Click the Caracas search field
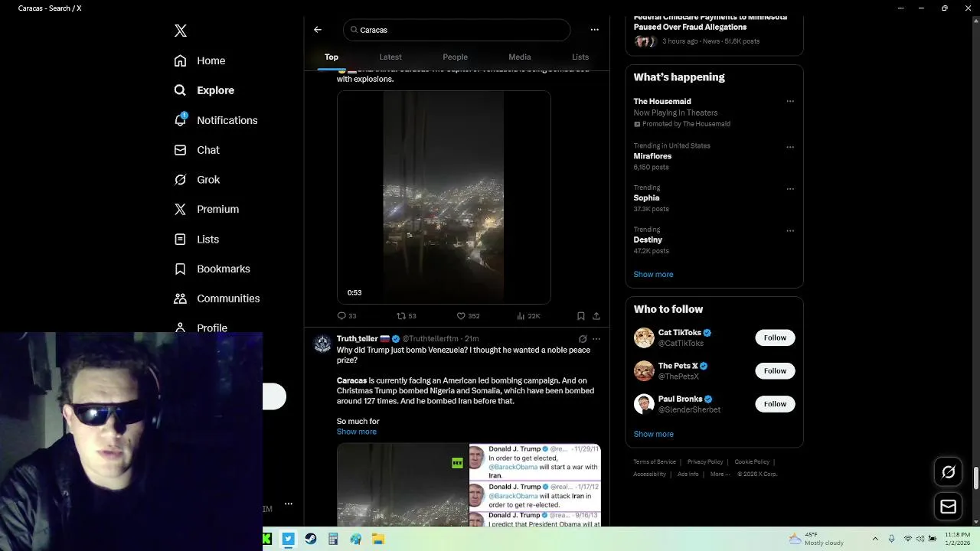This screenshot has width=980, height=551. point(457,30)
